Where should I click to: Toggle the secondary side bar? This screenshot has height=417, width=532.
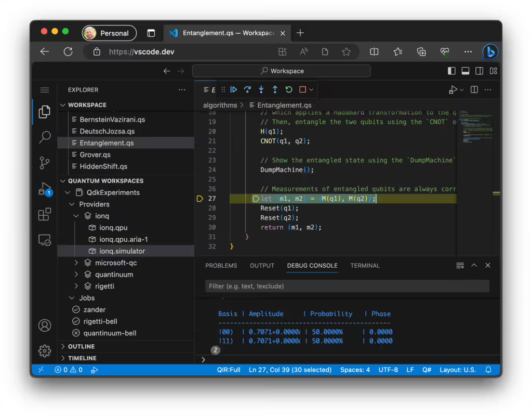tap(480, 71)
